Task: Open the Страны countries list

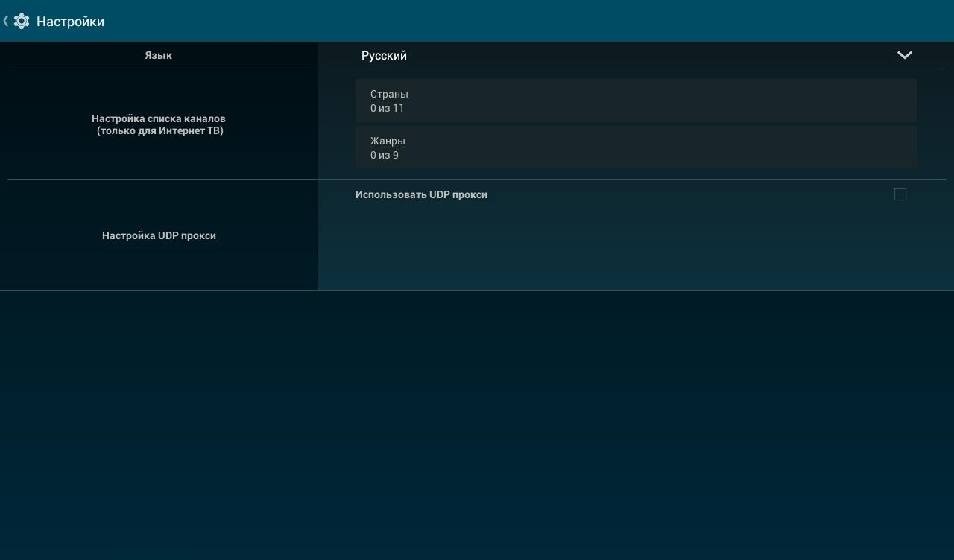Action: pyautogui.click(x=389, y=95)
